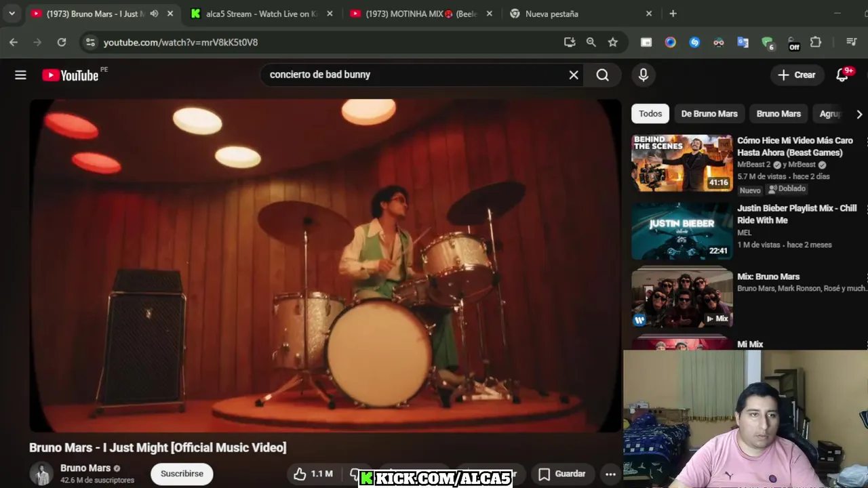Open the Google Translate extension
This screenshot has height=488, width=868.
pos(743,42)
